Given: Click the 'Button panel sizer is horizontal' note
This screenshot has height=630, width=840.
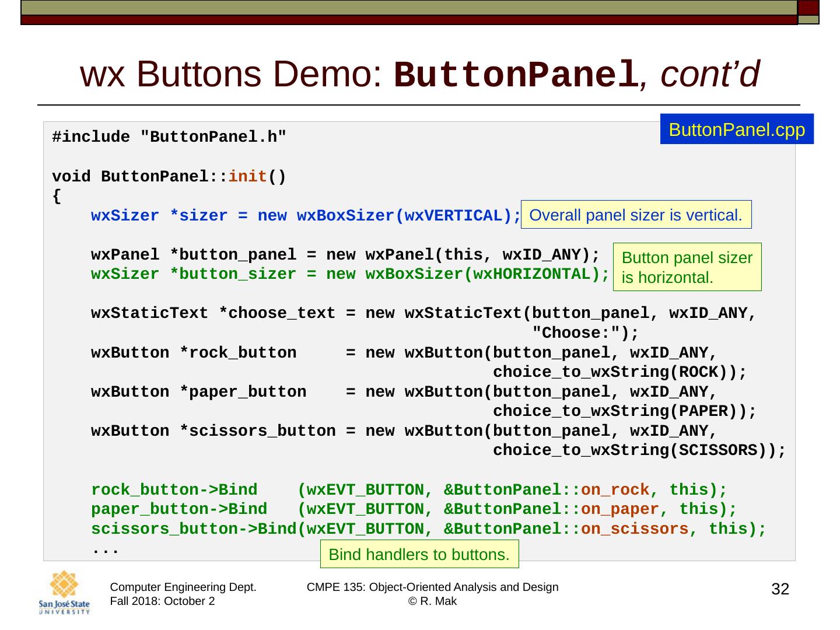Looking at the screenshot, I should click(687, 267).
